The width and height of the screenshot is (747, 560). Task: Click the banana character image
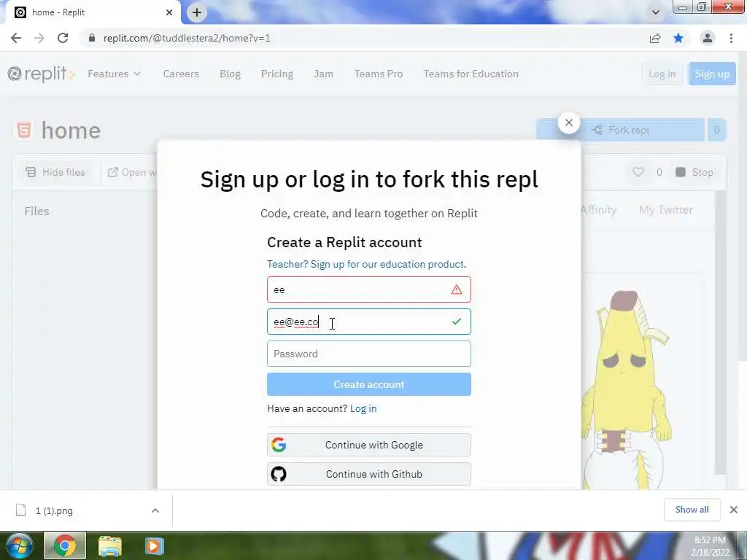tap(626, 389)
